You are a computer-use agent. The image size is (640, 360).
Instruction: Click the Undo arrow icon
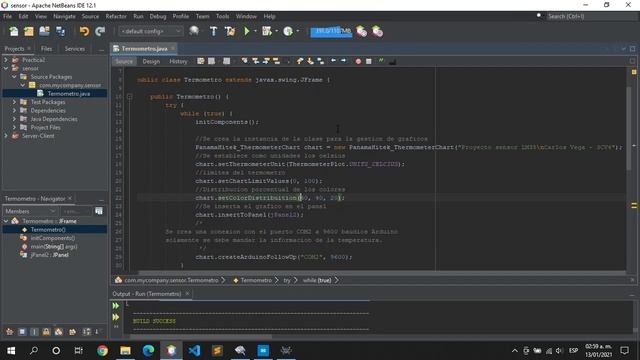click(x=84, y=31)
